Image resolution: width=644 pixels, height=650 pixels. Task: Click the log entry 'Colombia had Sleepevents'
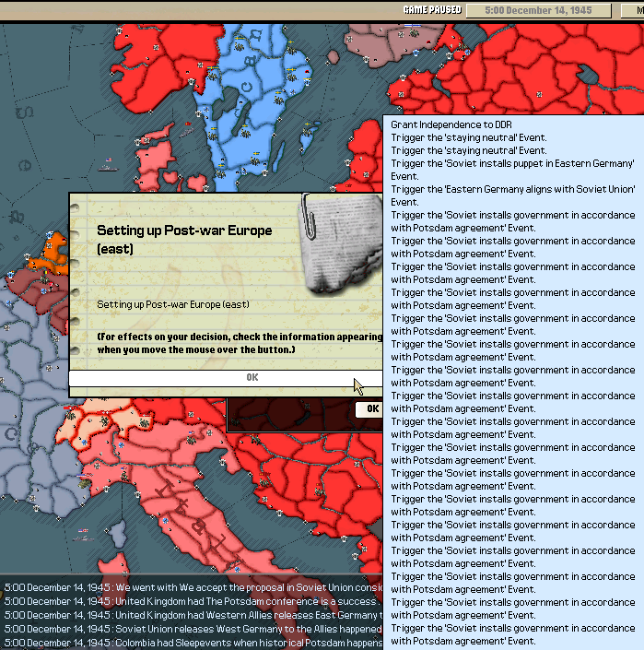coord(193,643)
